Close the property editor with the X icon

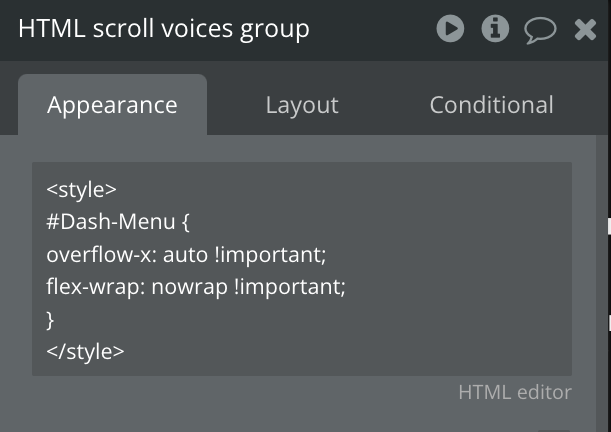[x=585, y=30]
